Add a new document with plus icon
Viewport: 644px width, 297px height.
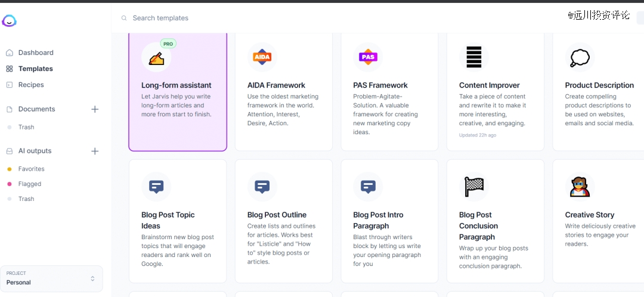[95, 109]
